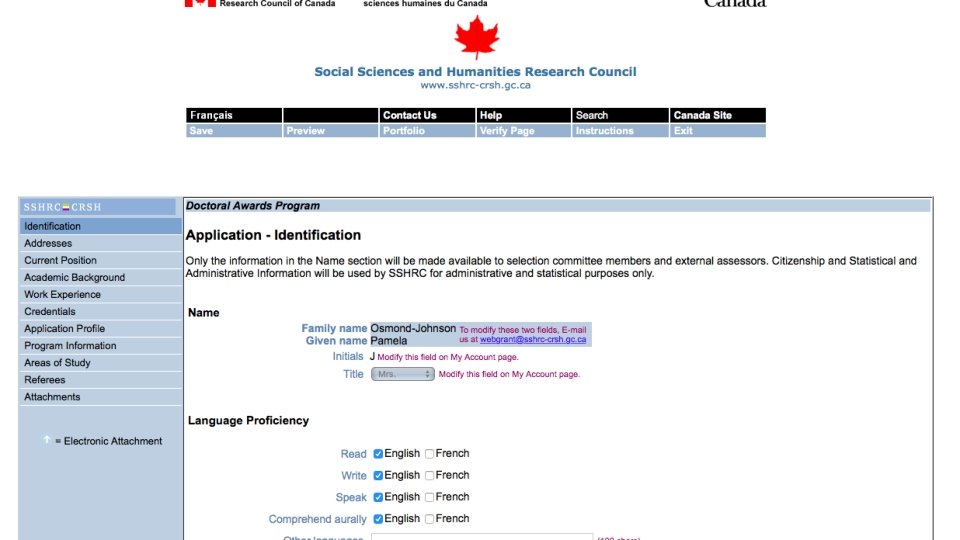Image resolution: width=960 pixels, height=540 pixels.
Task: Select Identification in the sidebar
Action: pyautogui.click(x=101, y=226)
